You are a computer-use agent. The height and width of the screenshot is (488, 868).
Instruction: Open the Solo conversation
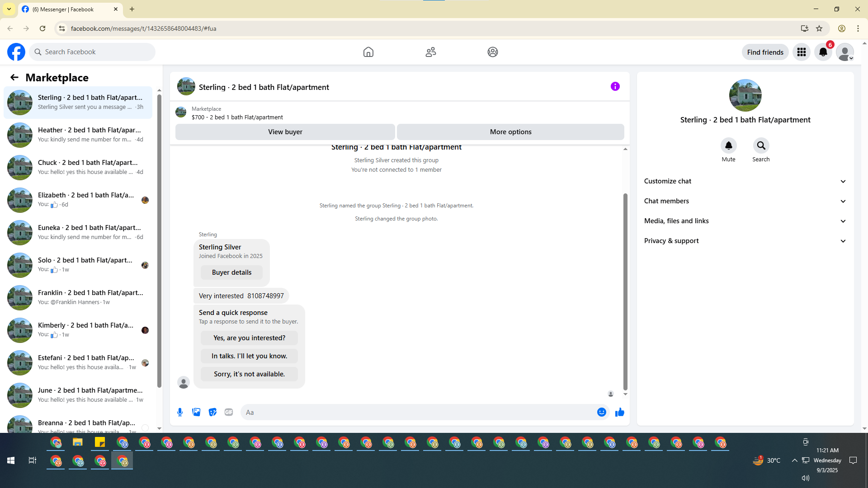pyautogui.click(x=78, y=265)
